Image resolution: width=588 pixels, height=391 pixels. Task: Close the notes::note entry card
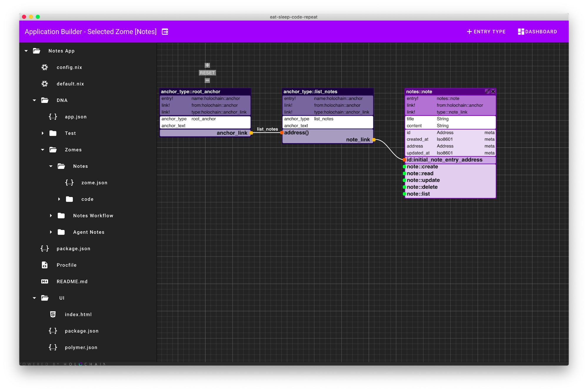tap(493, 91)
